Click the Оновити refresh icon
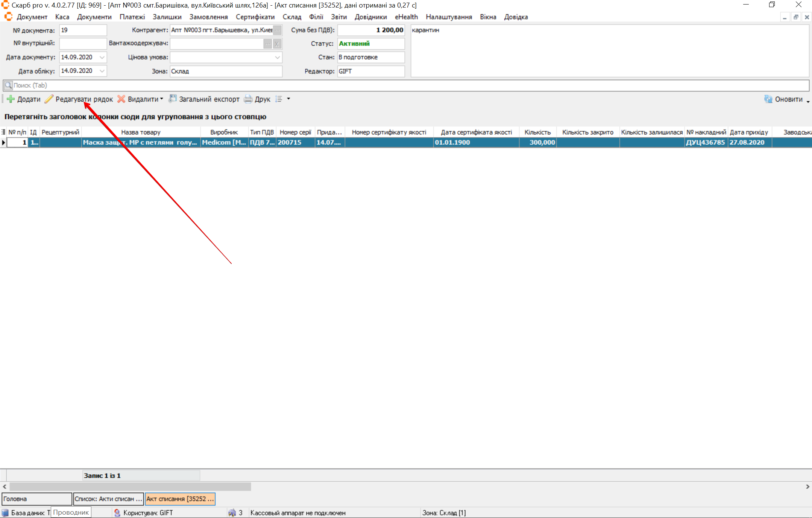The width and height of the screenshot is (812, 518). (768, 99)
